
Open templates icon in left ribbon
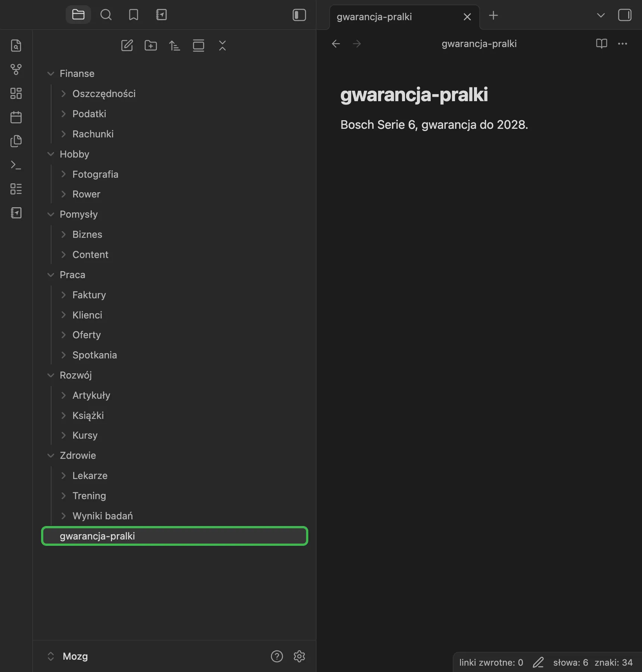tap(16, 141)
